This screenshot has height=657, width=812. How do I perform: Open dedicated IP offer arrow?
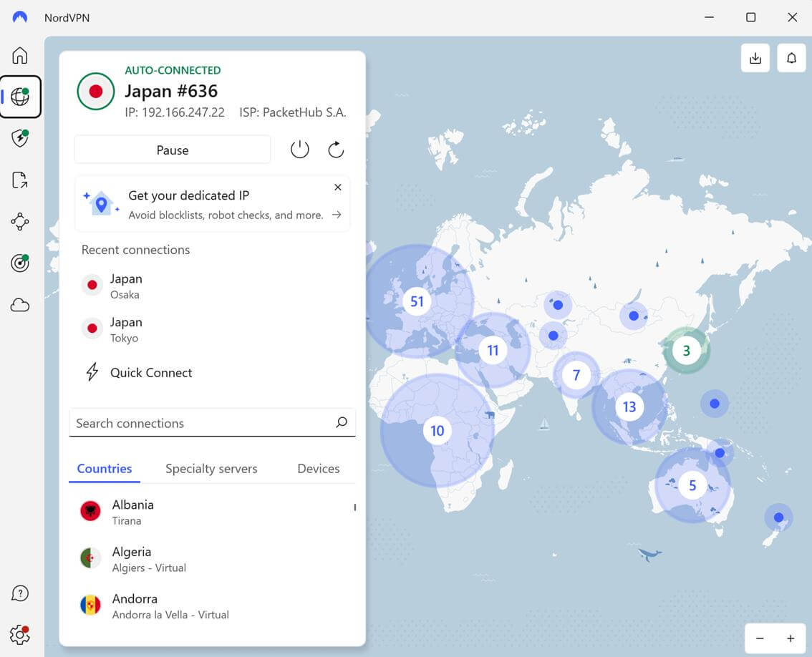coord(337,214)
